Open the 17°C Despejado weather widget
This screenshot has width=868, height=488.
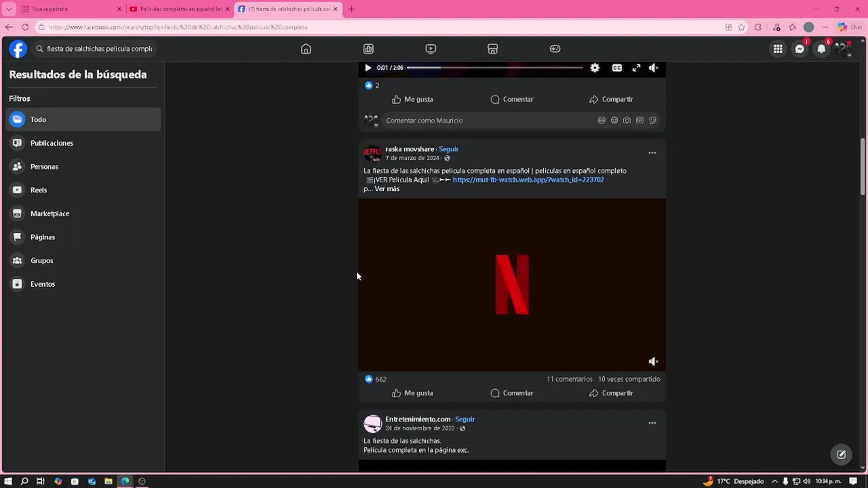coord(734,481)
